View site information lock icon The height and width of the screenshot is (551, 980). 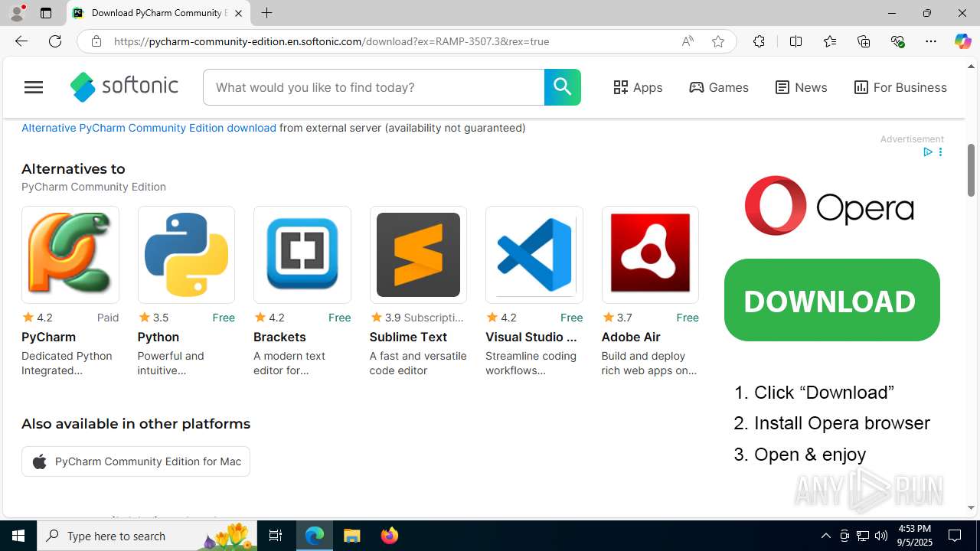click(96, 41)
